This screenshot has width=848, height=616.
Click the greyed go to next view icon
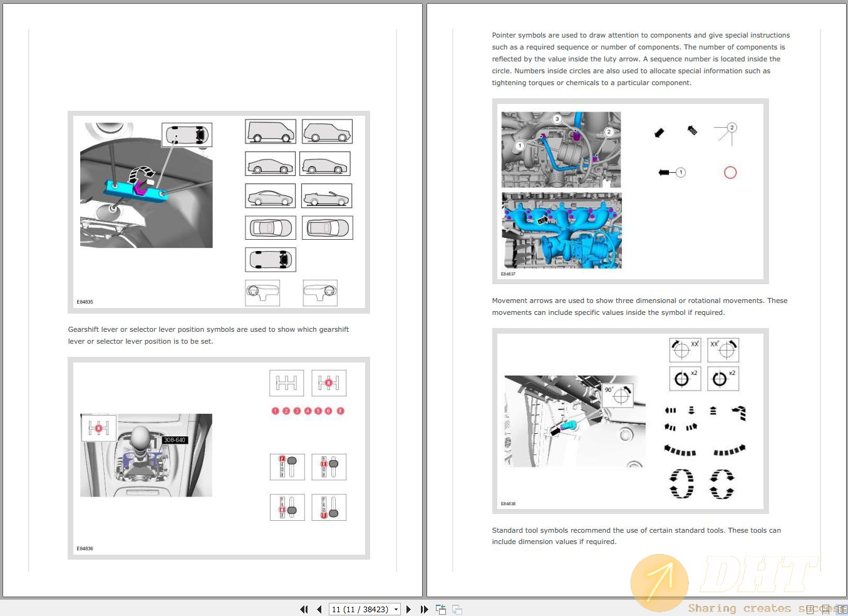[x=457, y=609]
